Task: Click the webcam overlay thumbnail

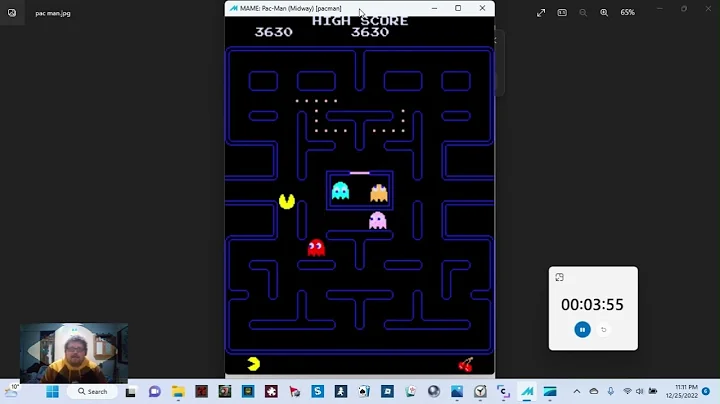Action: click(x=74, y=353)
